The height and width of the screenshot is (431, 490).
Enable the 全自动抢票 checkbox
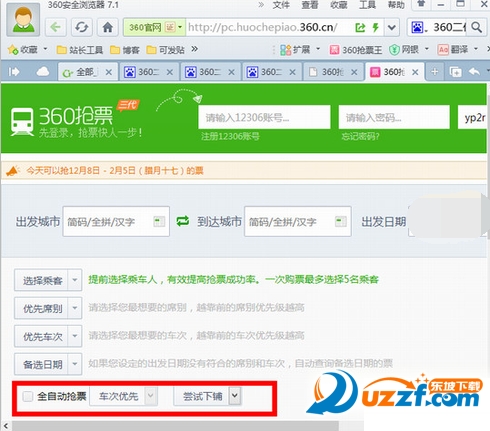(x=28, y=396)
